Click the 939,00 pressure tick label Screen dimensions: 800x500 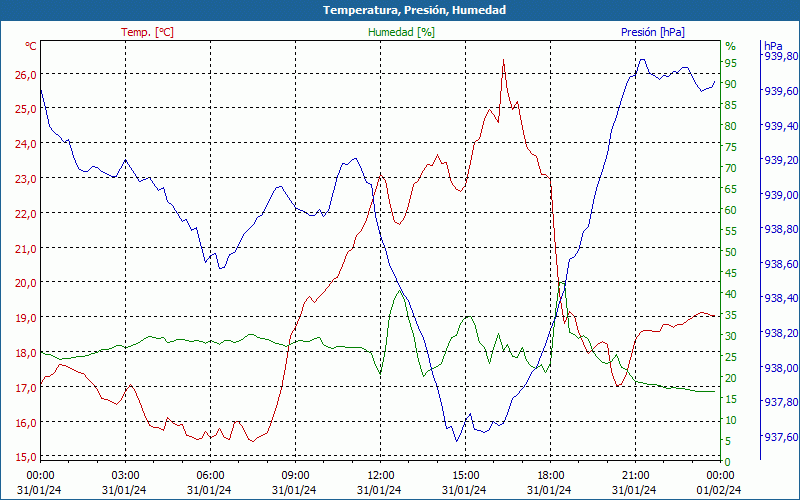[781, 195]
